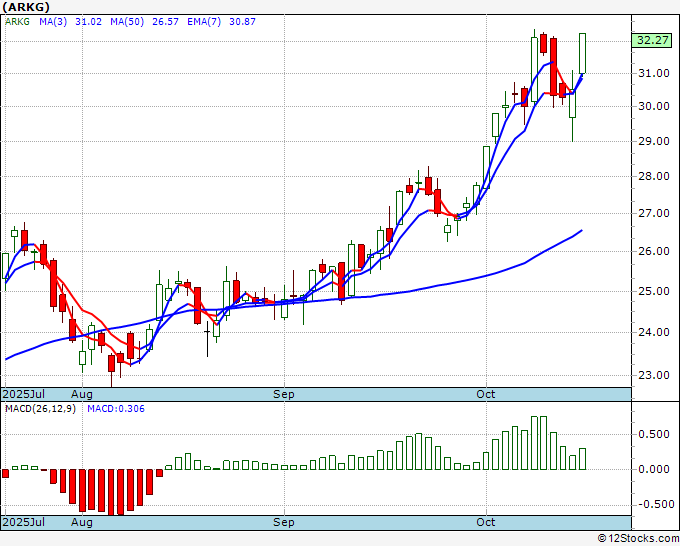Click the end of the MA(50) line
Image resolution: width=680 pixels, height=546 pixels.
[x=582, y=230]
